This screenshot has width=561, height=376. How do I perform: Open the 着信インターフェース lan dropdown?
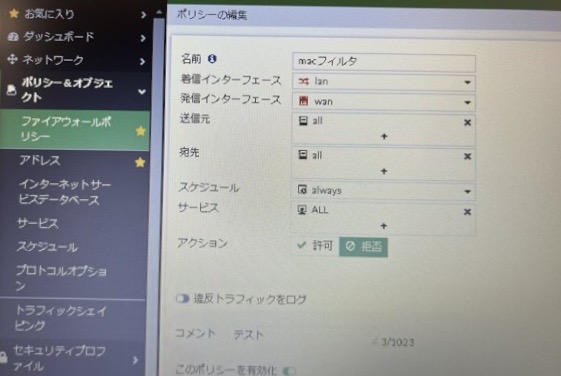pos(384,82)
